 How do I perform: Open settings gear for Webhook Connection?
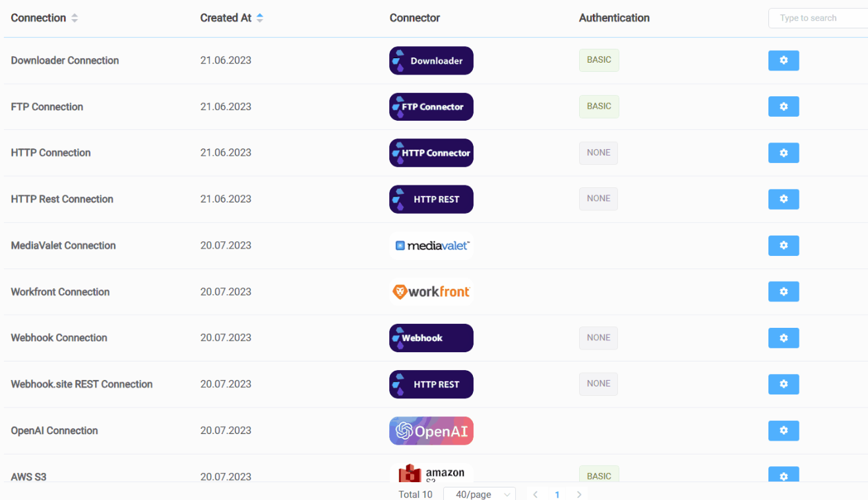tap(784, 338)
